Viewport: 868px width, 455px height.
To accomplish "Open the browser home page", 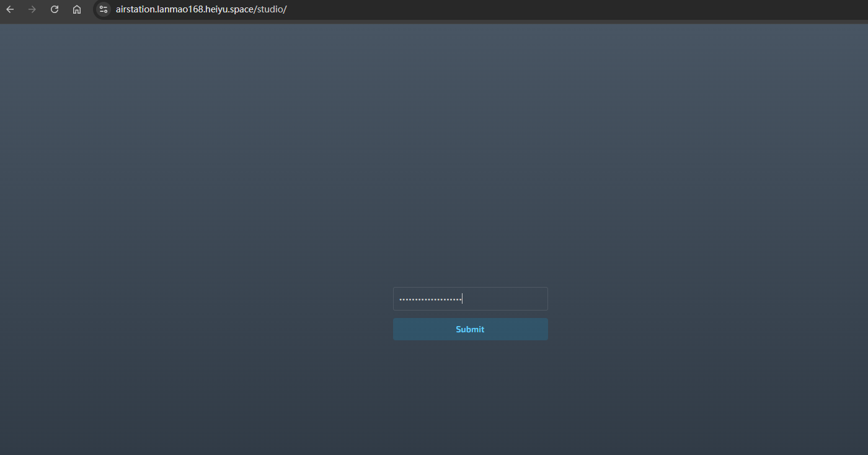I will point(77,9).
